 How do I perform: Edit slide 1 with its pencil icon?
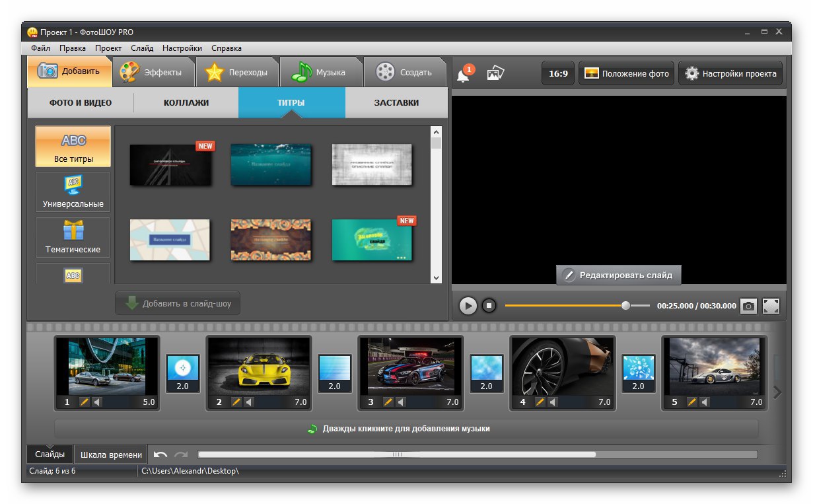(x=85, y=402)
